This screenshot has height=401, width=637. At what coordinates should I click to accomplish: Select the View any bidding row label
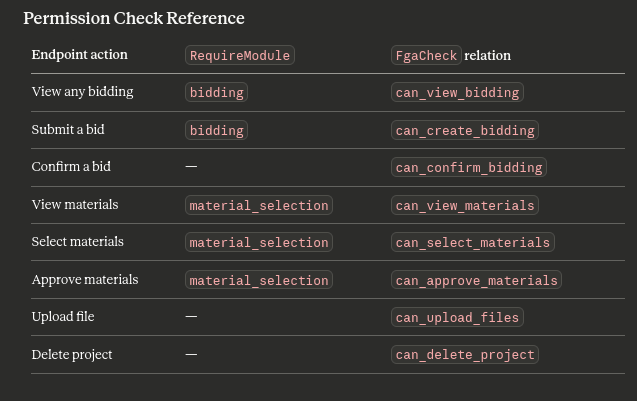click(x=82, y=92)
